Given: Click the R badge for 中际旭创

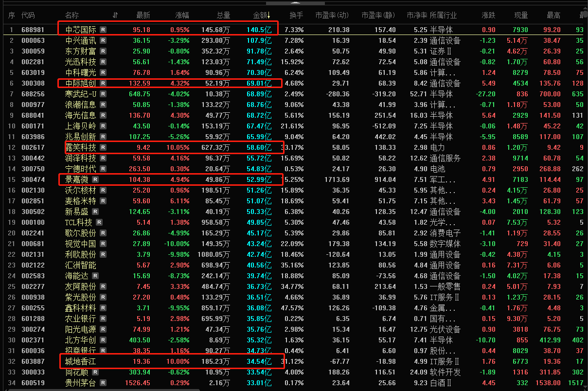Looking at the screenshot, I should (x=103, y=83).
